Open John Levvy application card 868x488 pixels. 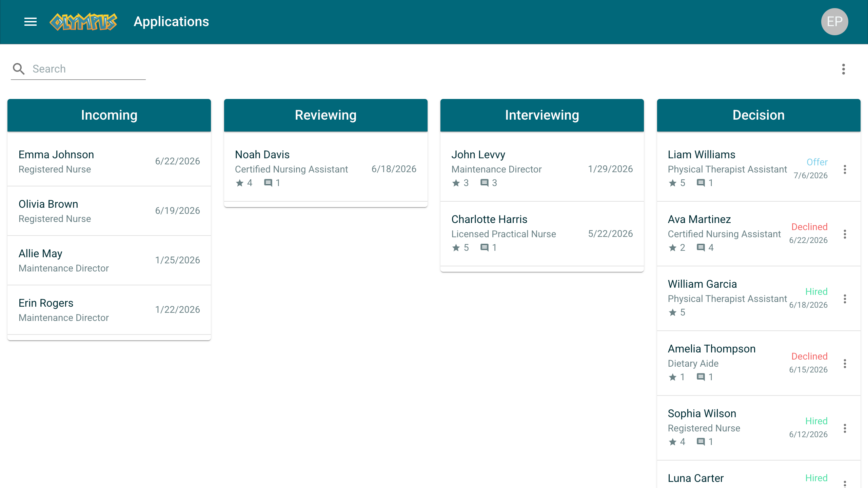tap(542, 169)
